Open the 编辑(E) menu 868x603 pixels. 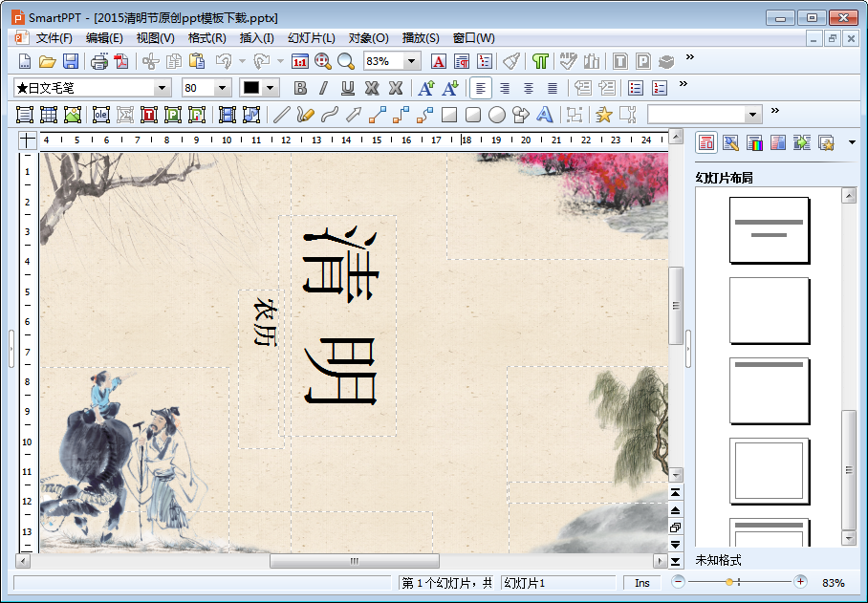coord(104,38)
